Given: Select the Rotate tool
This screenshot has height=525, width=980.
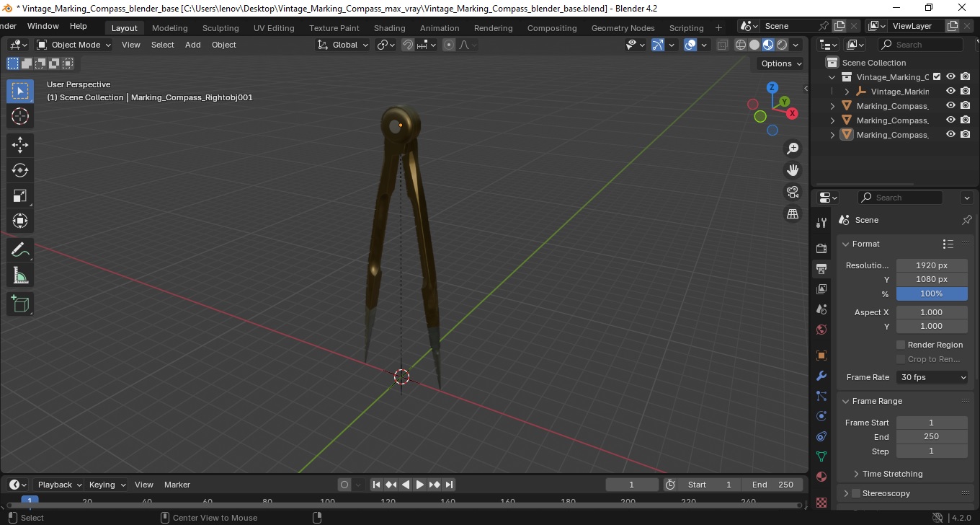Looking at the screenshot, I should click(x=20, y=170).
